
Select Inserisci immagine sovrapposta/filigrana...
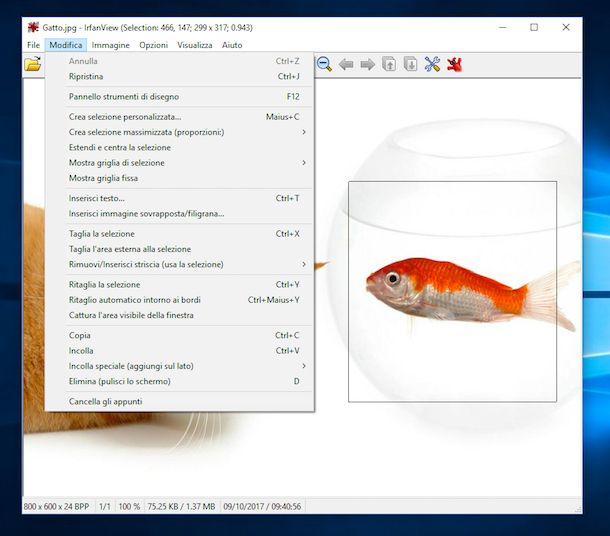[x=180, y=214]
